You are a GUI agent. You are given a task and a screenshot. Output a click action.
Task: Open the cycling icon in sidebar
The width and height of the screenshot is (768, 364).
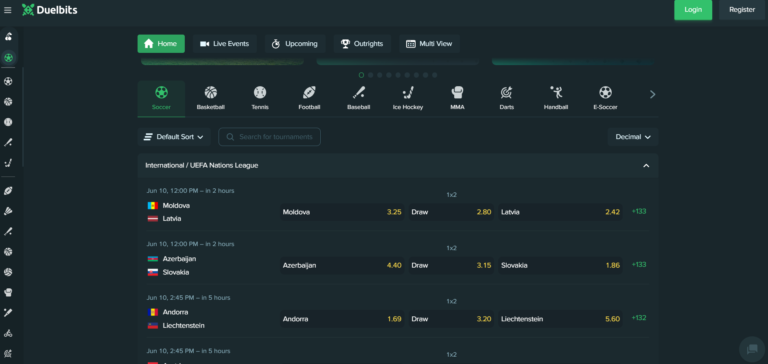tap(8, 333)
